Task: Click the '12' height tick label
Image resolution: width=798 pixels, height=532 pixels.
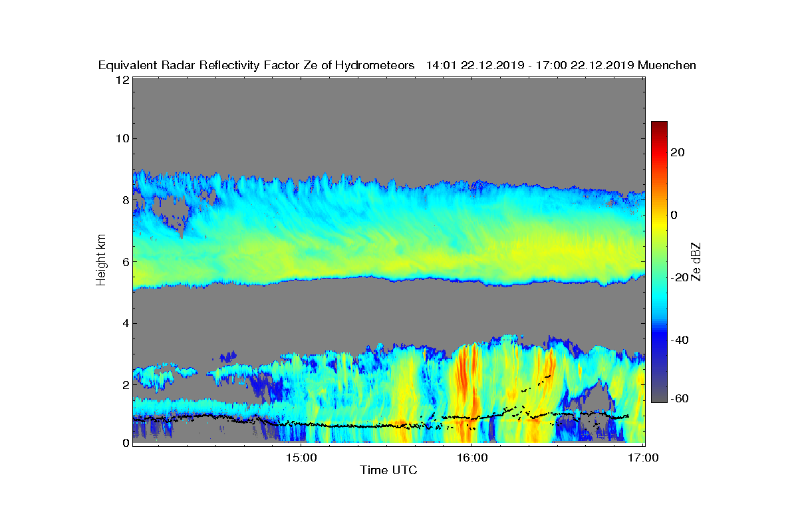Action: pos(122,79)
